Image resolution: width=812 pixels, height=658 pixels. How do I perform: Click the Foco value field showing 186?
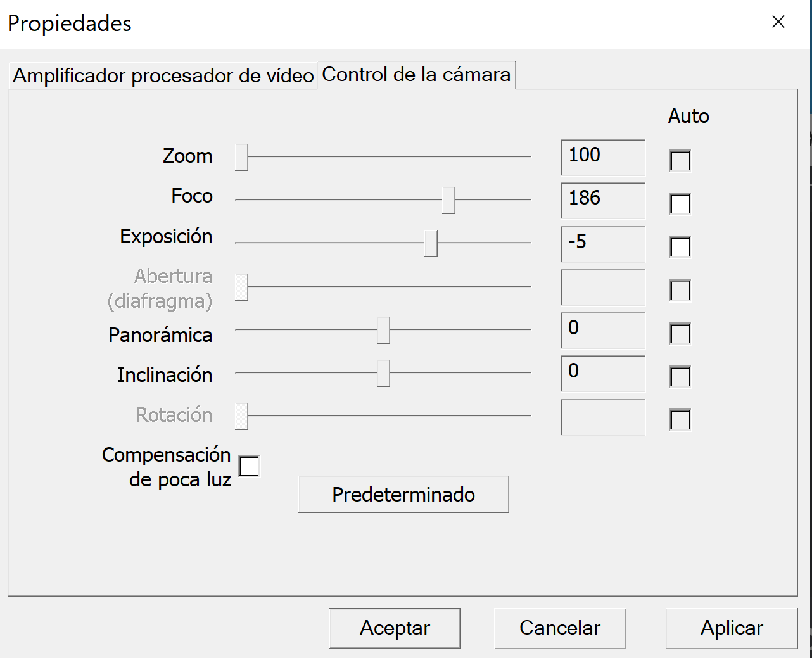602,201
